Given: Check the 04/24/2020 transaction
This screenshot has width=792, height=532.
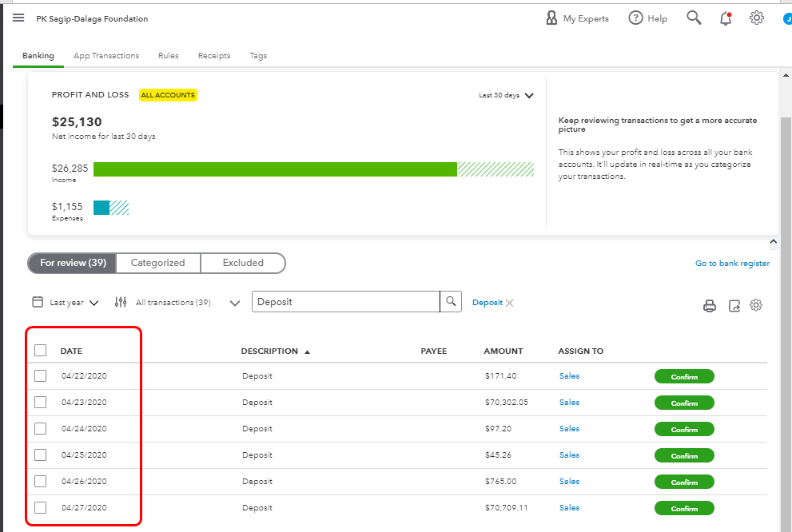Looking at the screenshot, I should (x=41, y=428).
